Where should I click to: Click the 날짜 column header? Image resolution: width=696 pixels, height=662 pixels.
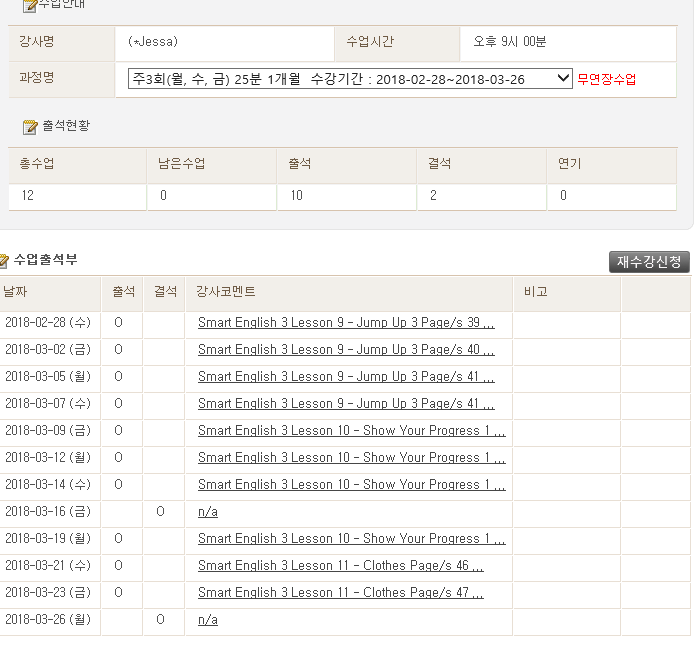point(15,292)
